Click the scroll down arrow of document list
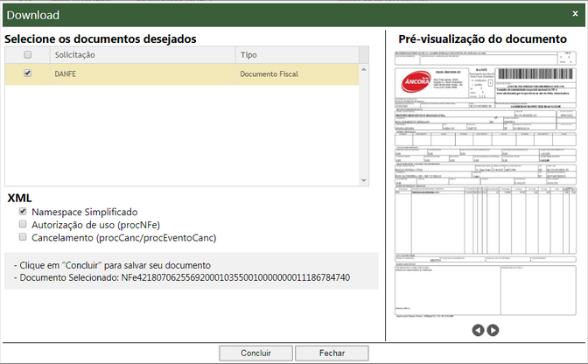This screenshot has height=364, width=588. click(x=365, y=180)
